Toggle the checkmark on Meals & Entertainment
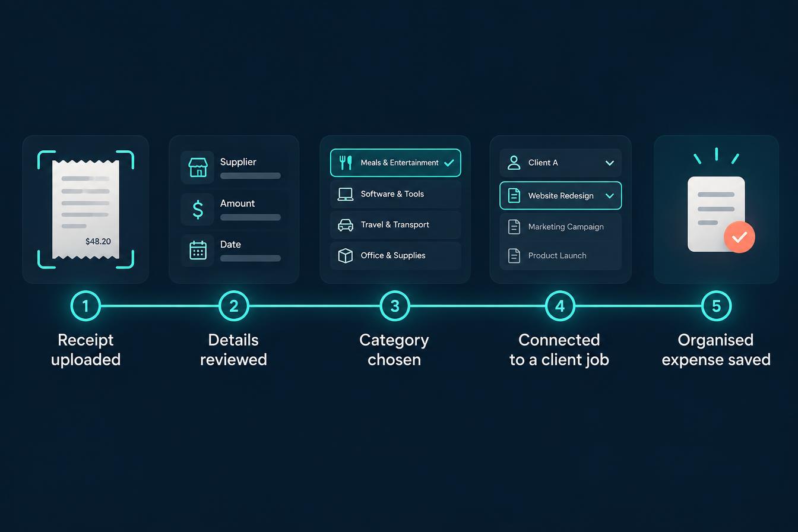Screen dimensions: 798x532 click(x=449, y=163)
